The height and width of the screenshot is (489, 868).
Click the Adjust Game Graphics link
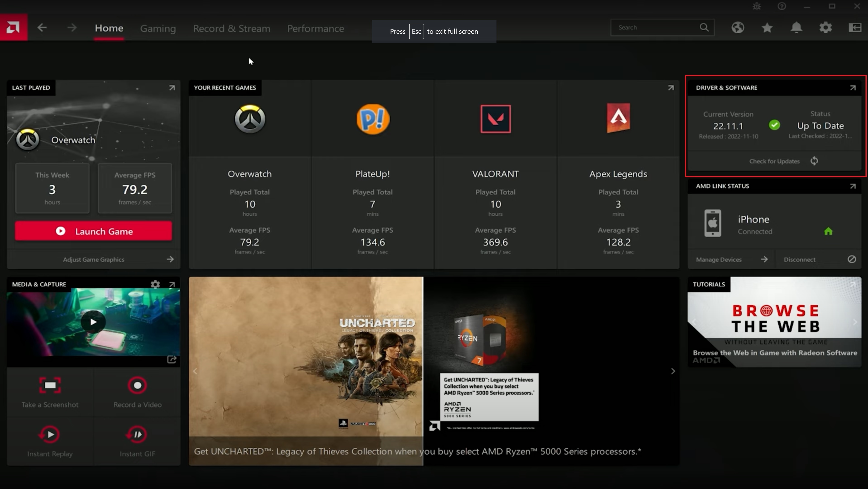pos(94,259)
